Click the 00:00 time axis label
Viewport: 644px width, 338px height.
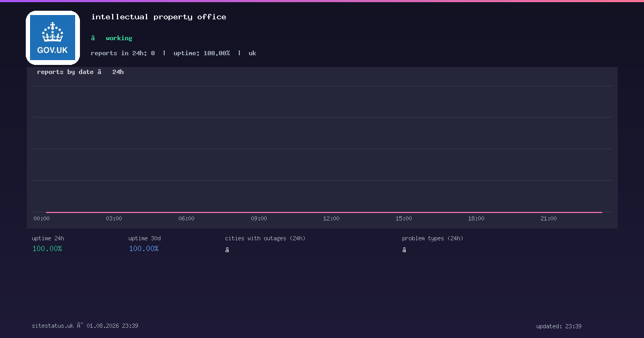(x=41, y=218)
